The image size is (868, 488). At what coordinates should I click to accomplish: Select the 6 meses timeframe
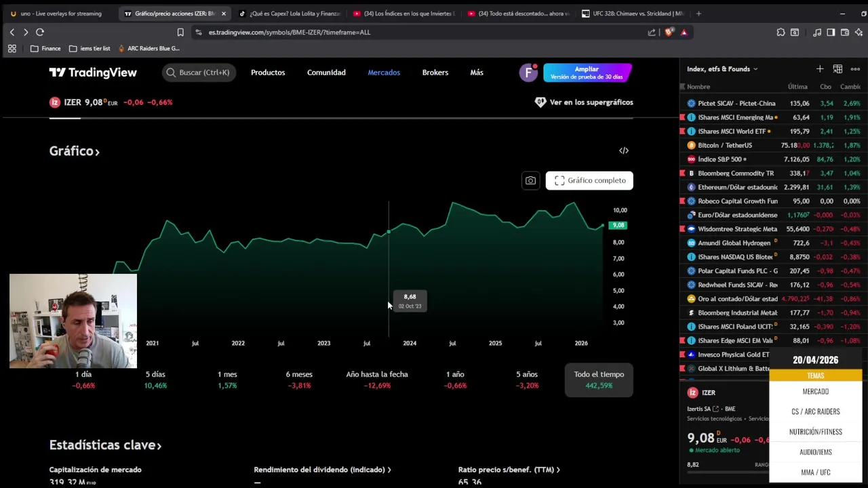[299, 380]
